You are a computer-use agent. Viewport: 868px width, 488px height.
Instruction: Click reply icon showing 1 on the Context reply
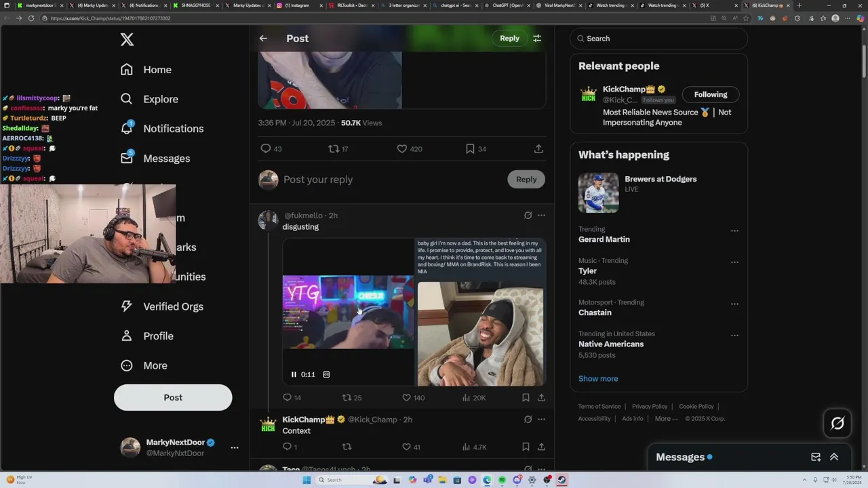pos(287,447)
